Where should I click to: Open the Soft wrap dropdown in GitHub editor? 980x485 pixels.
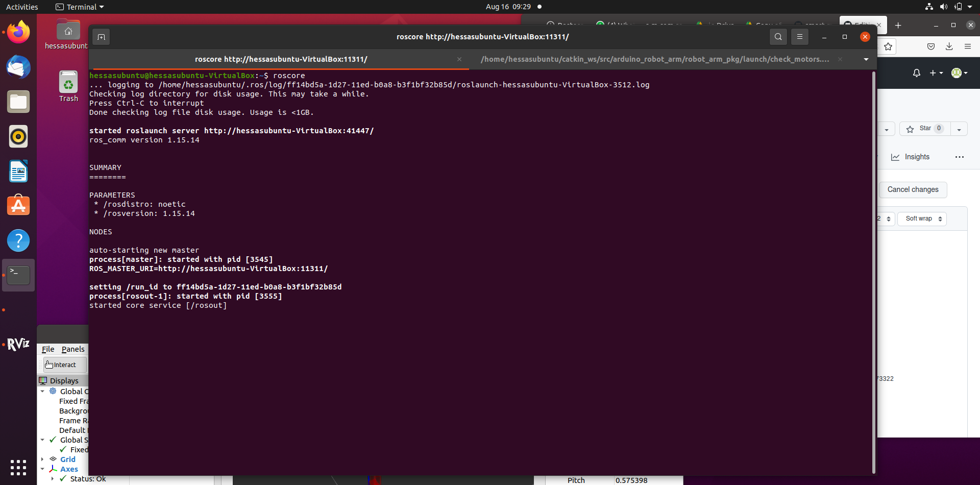coord(922,219)
